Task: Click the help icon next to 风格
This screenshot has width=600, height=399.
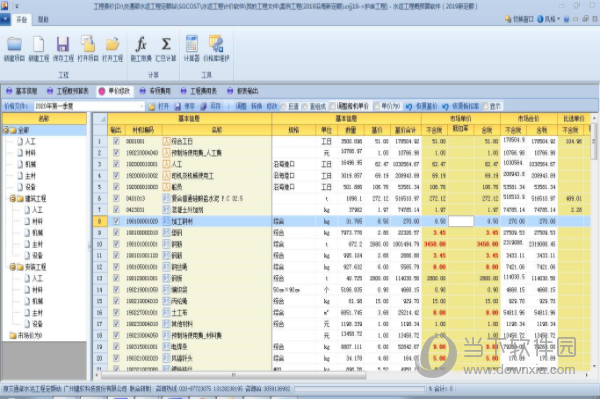Action: 566,19
